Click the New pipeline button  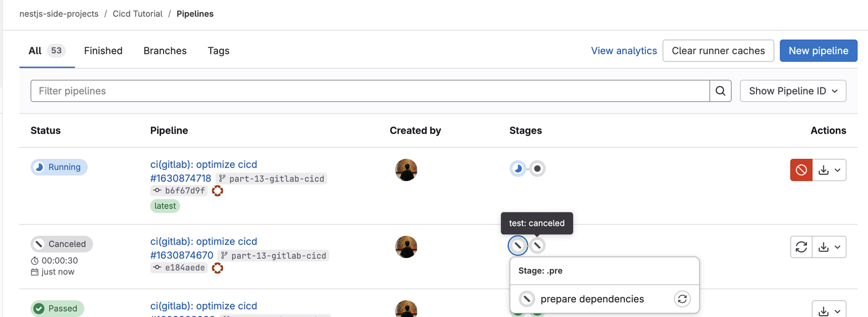pyautogui.click(x=818, y=51)
